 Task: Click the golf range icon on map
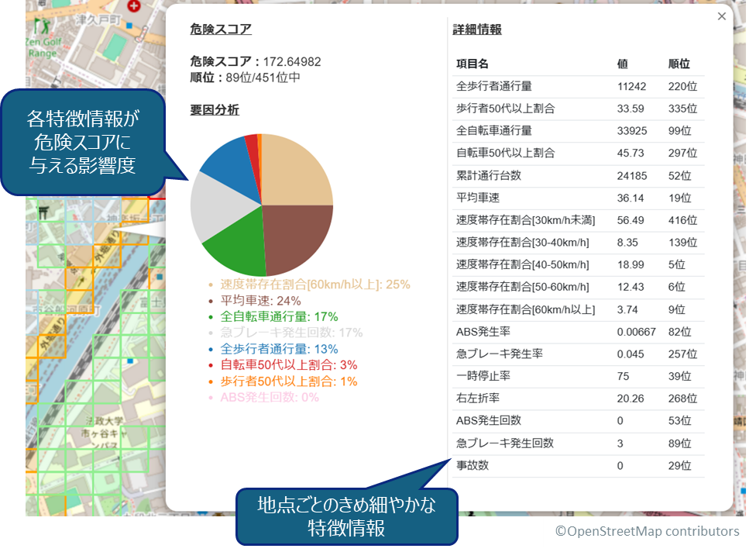[43, 25]
